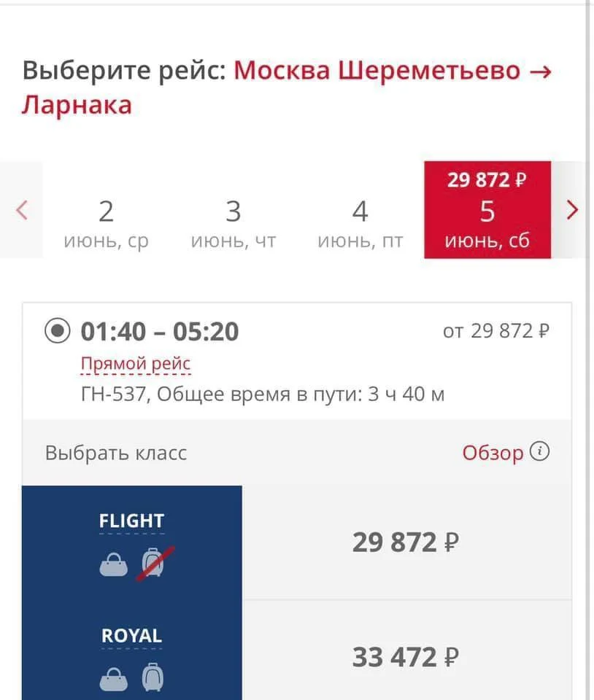Select the 01:40 – 05:20 flight radio button
The image size is (594, 700).
(56, 332)
